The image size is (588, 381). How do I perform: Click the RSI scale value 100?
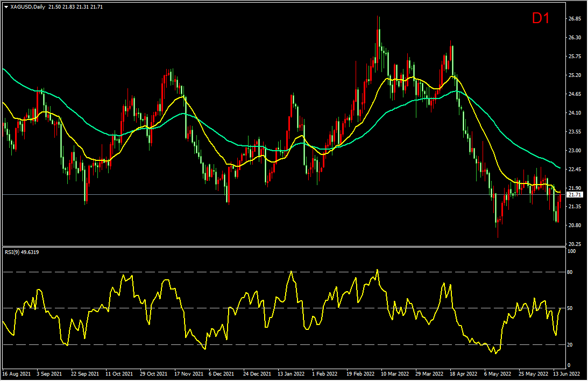point(572,251)
